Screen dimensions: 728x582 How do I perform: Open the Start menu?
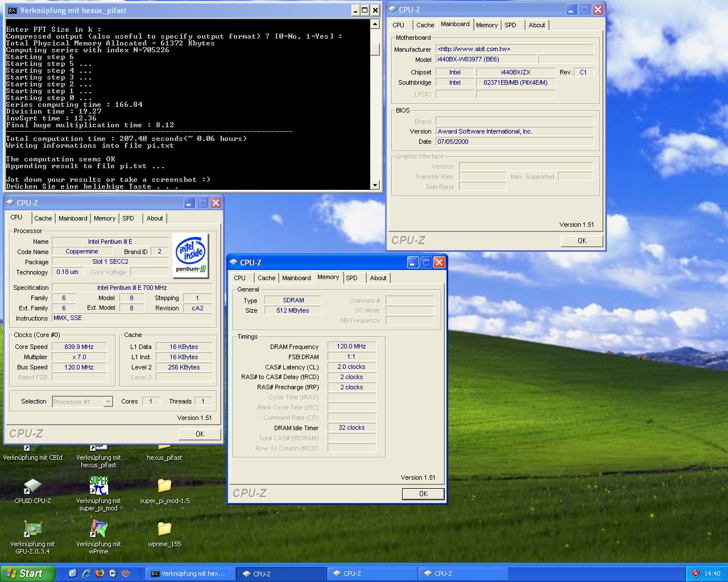click(28, 573)
